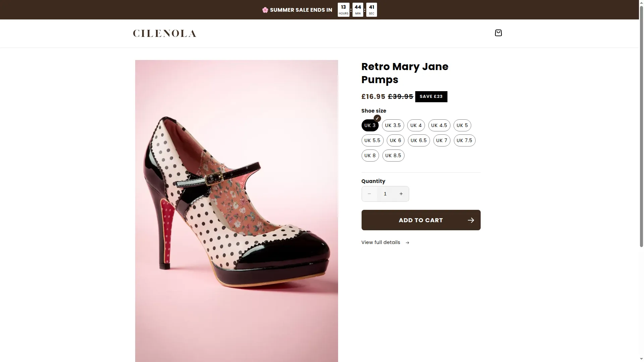Select shoe size UK 3
The image size is (644, 362).
point(370,125)
